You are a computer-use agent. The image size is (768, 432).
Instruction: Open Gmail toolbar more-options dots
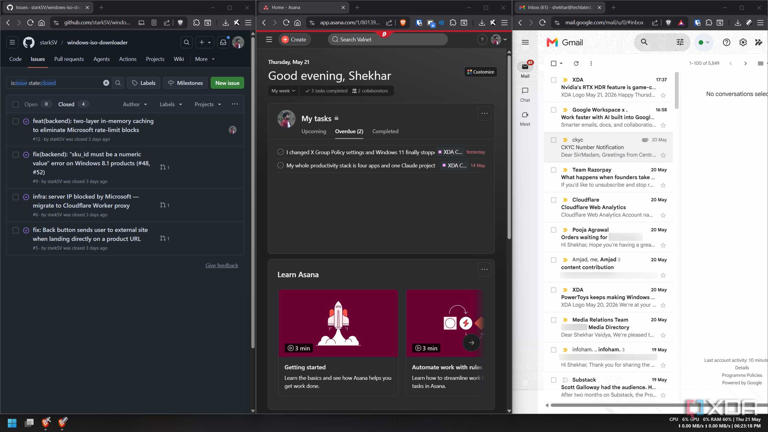[591, 63]
